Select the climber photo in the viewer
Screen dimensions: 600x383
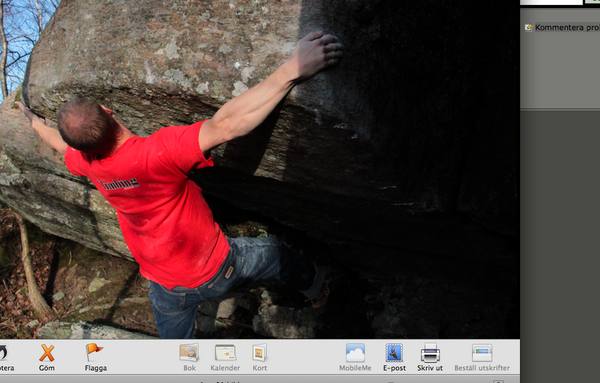(260, 169)
